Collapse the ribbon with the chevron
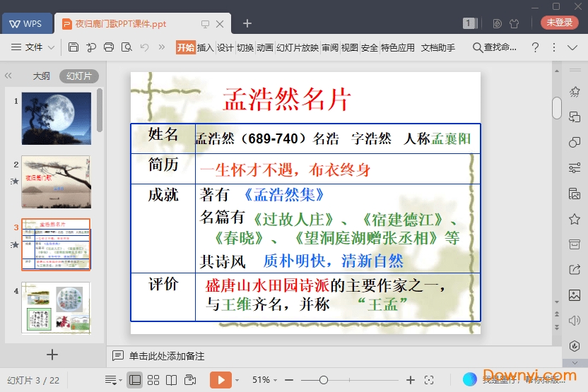 point(572,47)
